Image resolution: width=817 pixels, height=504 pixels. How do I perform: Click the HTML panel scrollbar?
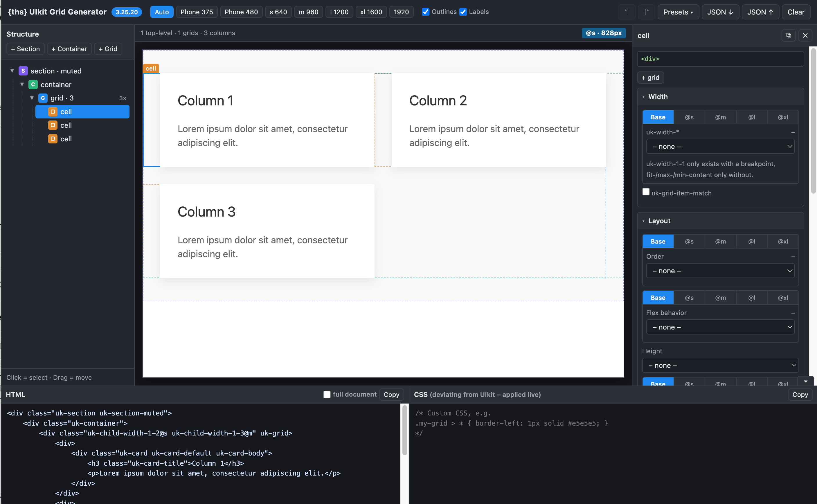pos(404,430)
